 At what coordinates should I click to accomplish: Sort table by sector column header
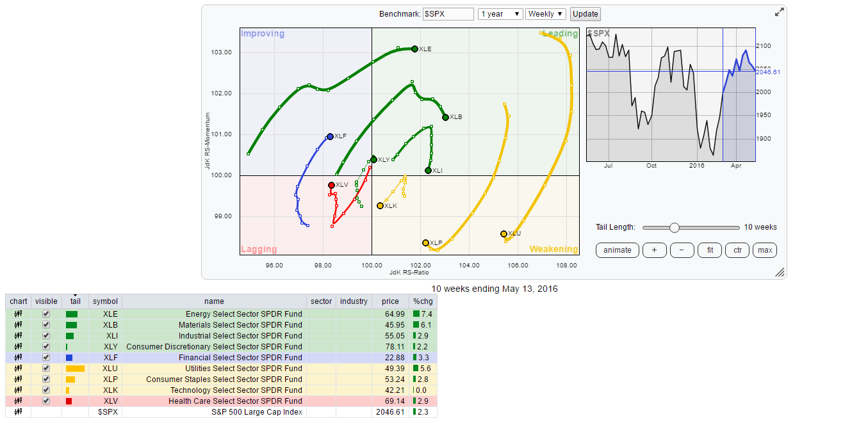(x=321, y=301)
